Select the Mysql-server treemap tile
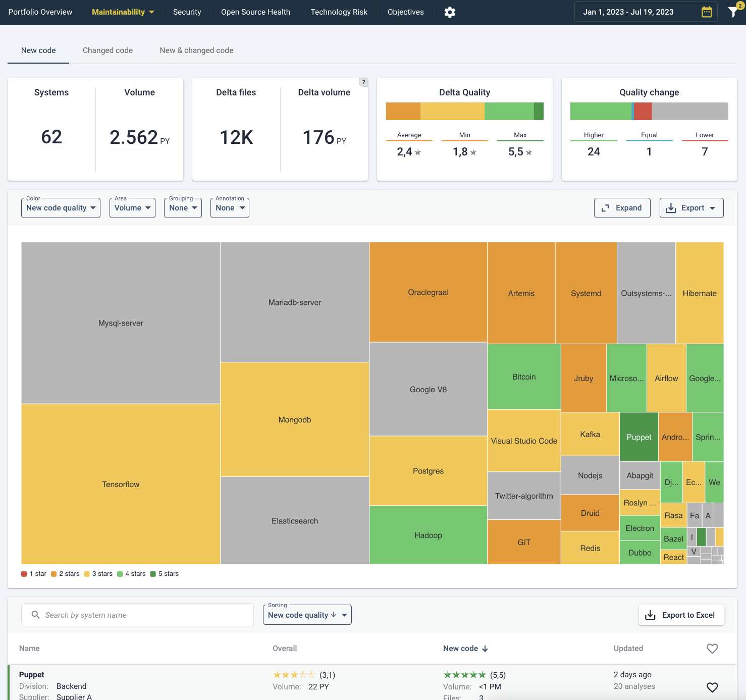This screenshot has width=746, height=700. point(121,323)
